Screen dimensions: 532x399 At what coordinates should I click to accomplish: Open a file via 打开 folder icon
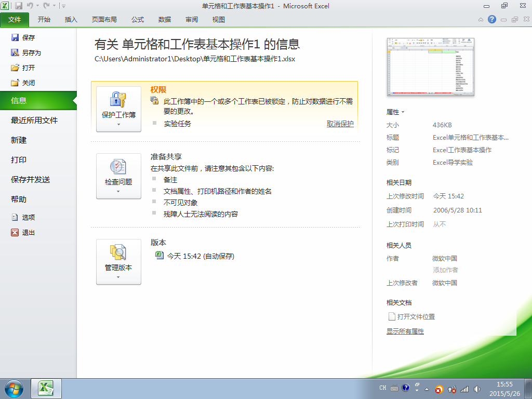click(15, 68)
